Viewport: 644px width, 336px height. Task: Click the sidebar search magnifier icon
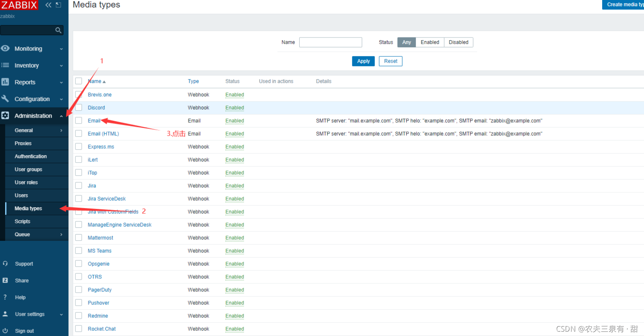[58, 30]
